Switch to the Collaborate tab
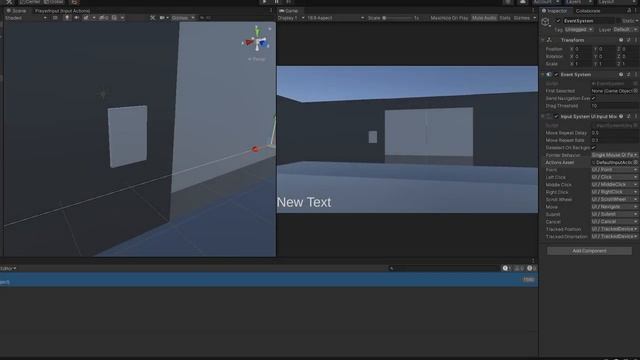 588,11
